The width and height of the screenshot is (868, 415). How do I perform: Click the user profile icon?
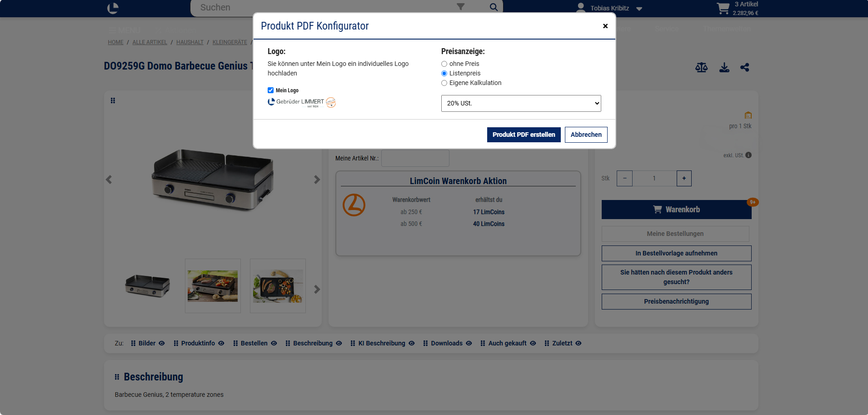coord(581,7)
